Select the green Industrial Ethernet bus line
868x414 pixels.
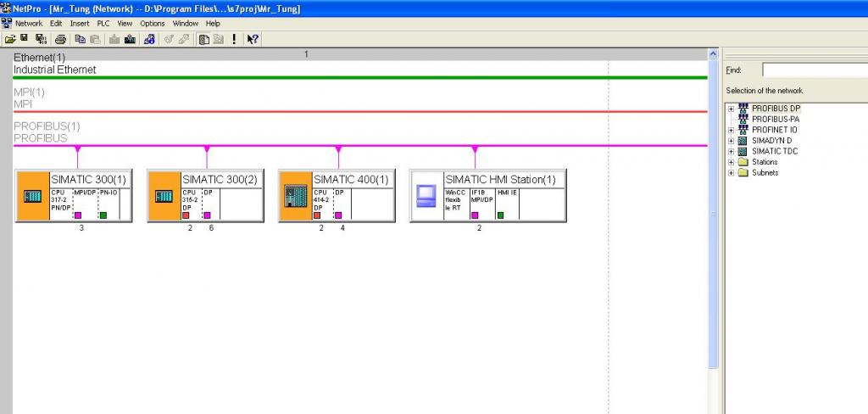360,77
